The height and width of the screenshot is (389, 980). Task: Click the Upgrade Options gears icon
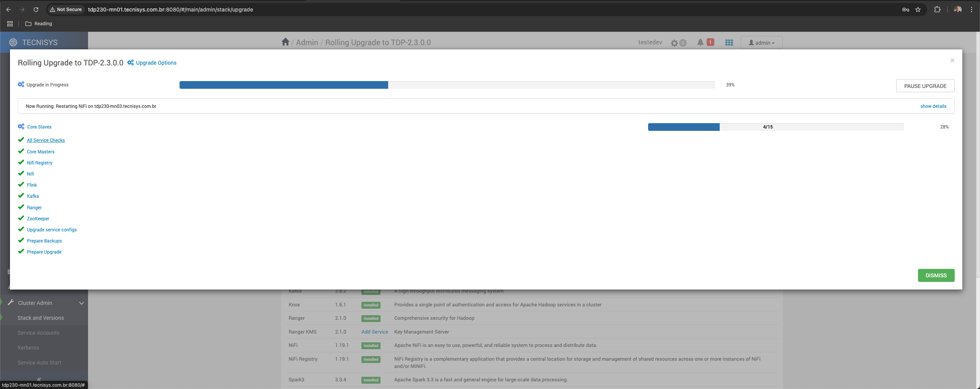(131, 63)
